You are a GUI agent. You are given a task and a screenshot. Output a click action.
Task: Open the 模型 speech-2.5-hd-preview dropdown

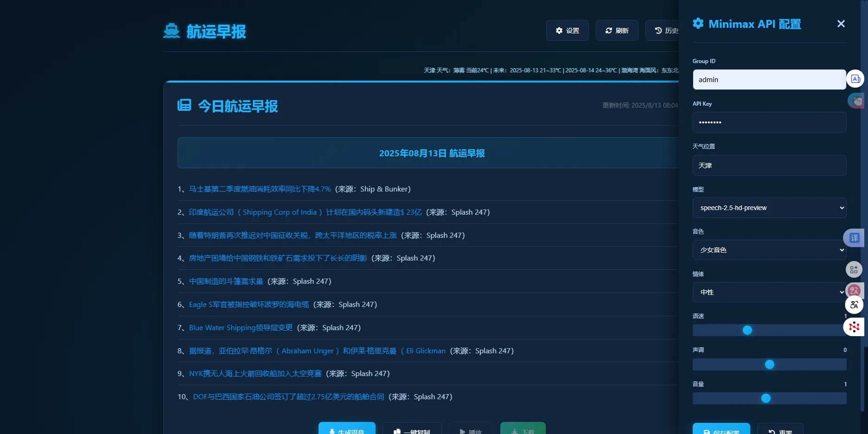pyautogui.click(x=769, y=208)
